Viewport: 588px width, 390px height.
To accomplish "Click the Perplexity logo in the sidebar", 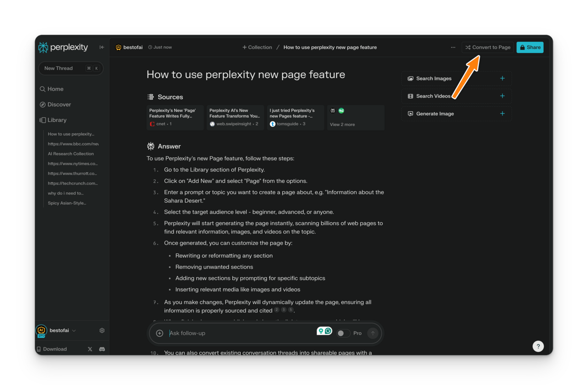I will pos(63,47).
